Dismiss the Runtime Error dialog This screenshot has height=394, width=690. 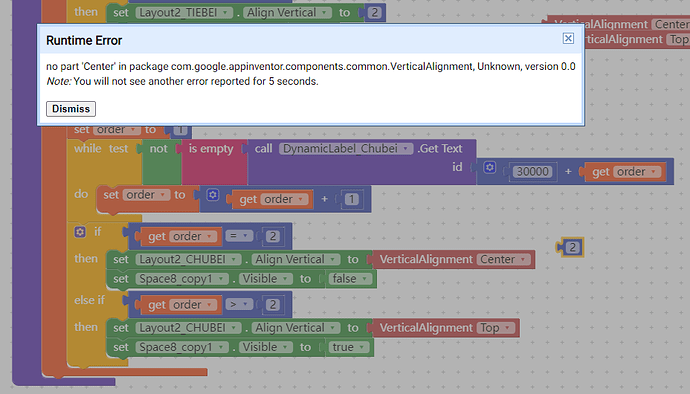[71, 109]
